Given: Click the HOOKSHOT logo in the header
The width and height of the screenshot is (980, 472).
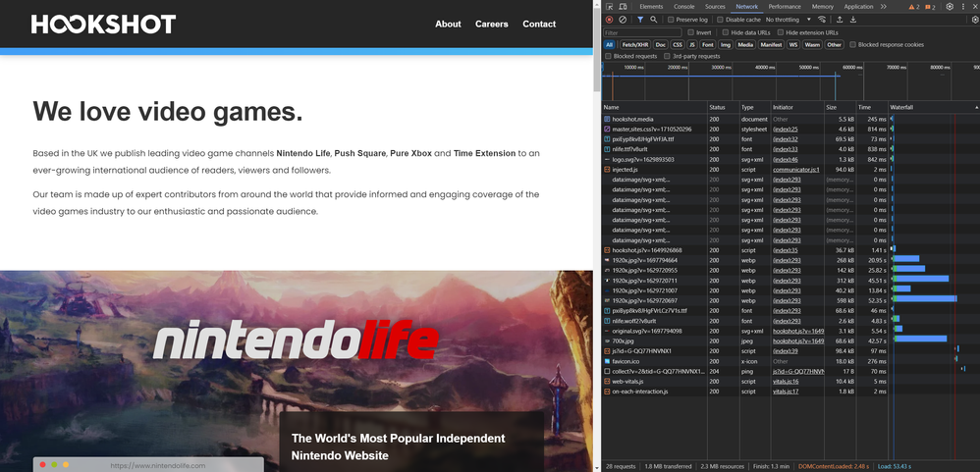Looking at the screenshot, I should point(103,24).
